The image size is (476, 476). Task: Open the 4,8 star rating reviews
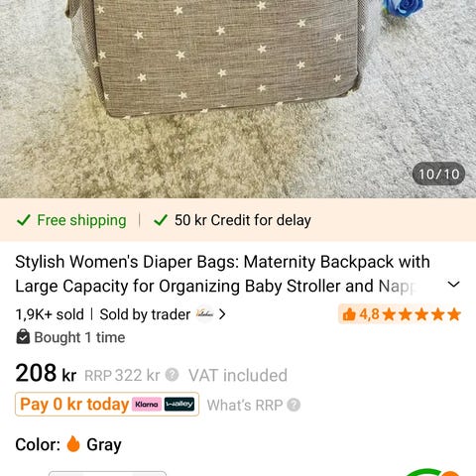click(x=400, y=314)
